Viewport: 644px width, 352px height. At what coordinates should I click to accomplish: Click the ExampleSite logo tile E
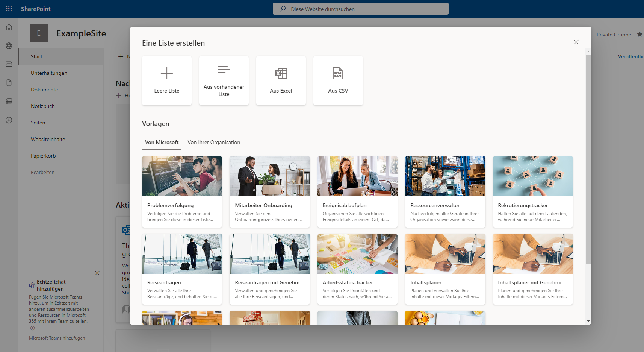point(39,33)
